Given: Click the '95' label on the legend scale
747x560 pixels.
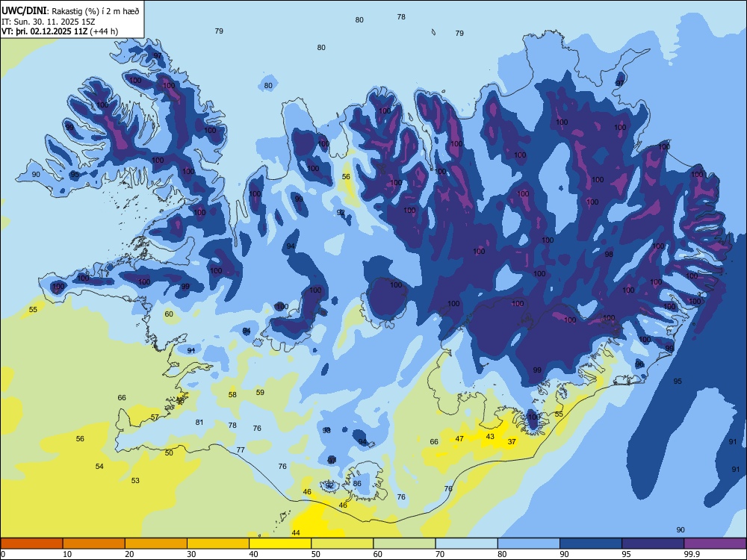Looking at the screenshot, I should (x=626, y=554).
